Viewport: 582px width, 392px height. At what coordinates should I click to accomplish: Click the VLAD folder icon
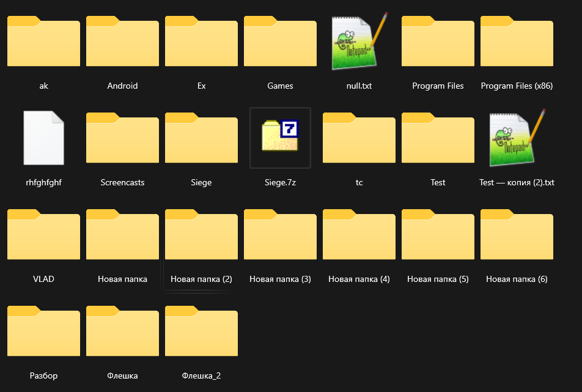click(43, 234)
